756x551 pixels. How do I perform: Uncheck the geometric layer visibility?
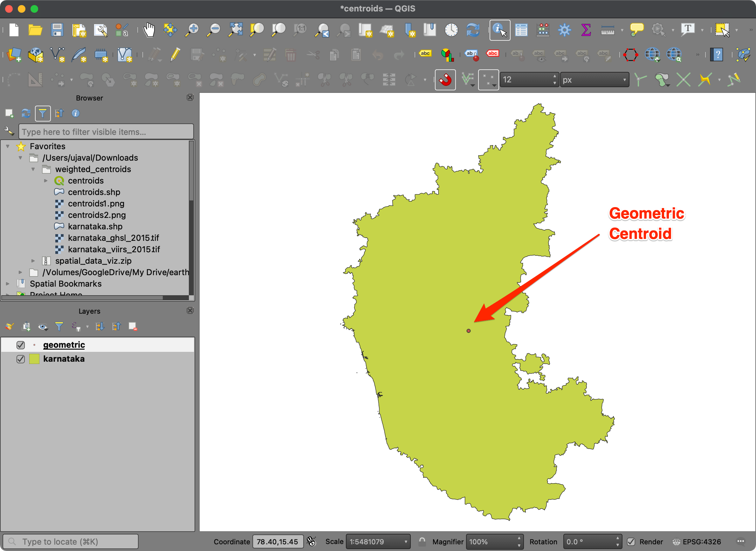pos(21,345)
